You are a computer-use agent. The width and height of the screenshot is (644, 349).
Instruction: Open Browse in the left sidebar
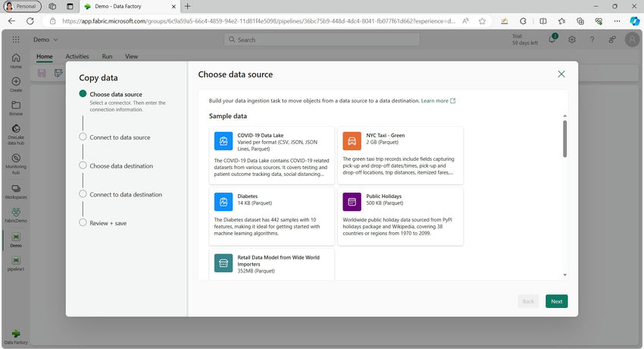[x=16, y=108]
